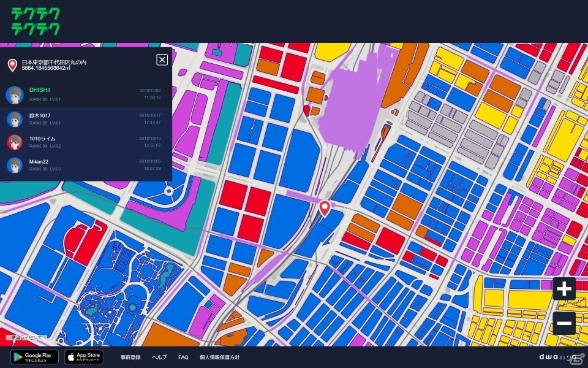The image size is (588, 368).
Task: Zoom out with the minus button
Action: click(563, 323)
